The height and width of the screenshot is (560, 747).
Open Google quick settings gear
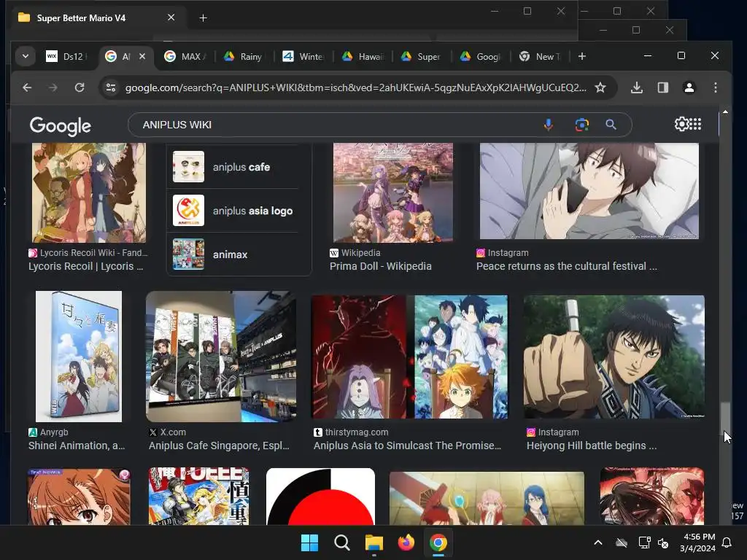pos(681,124)
